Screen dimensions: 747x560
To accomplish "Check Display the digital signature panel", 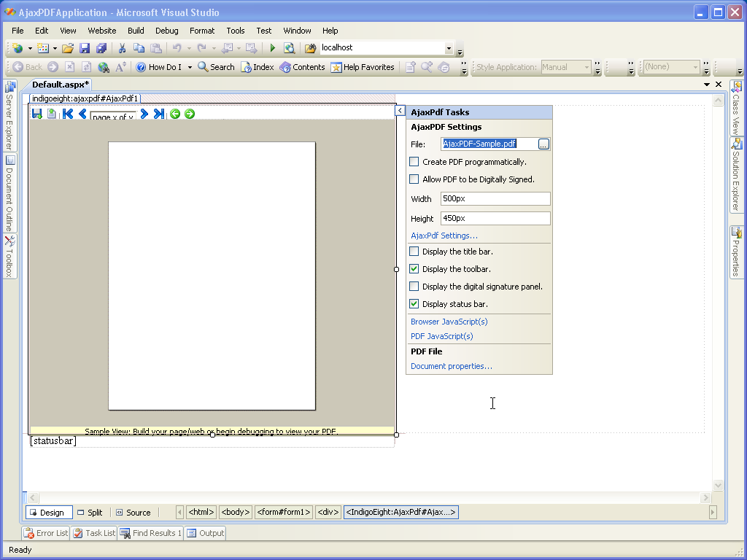I will [414, 287].
